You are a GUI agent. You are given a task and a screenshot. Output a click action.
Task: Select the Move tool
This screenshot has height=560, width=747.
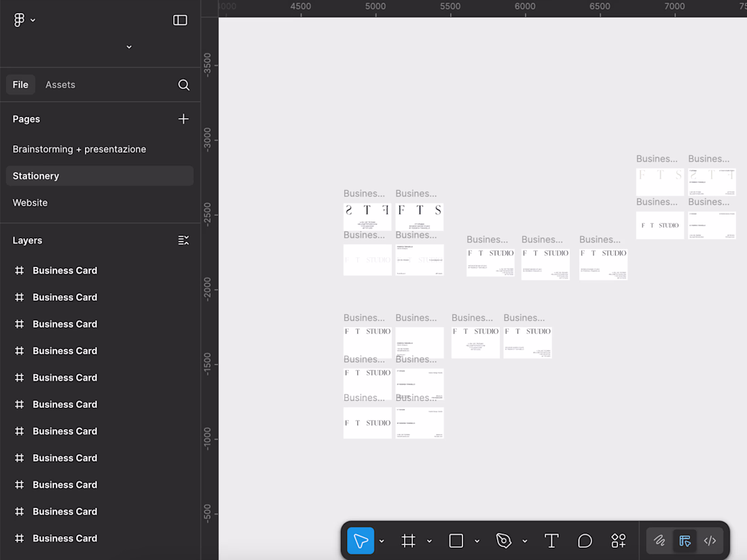(x=361, y=540)
